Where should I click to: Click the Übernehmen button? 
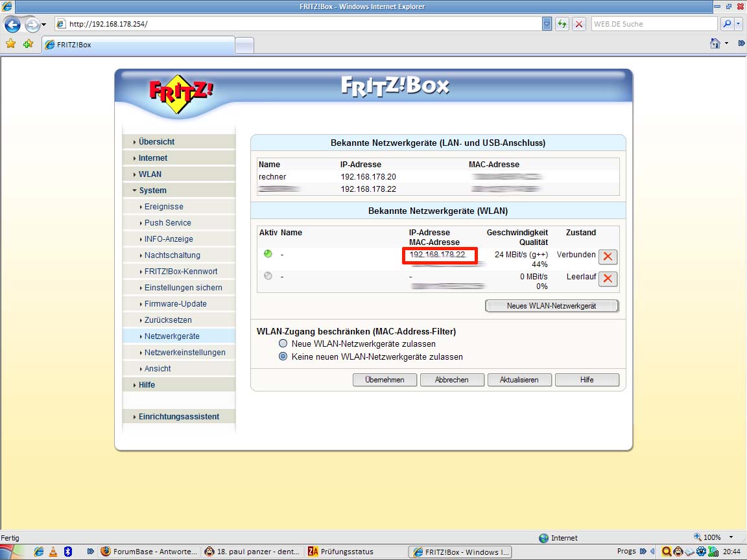[x=385, y=380]
